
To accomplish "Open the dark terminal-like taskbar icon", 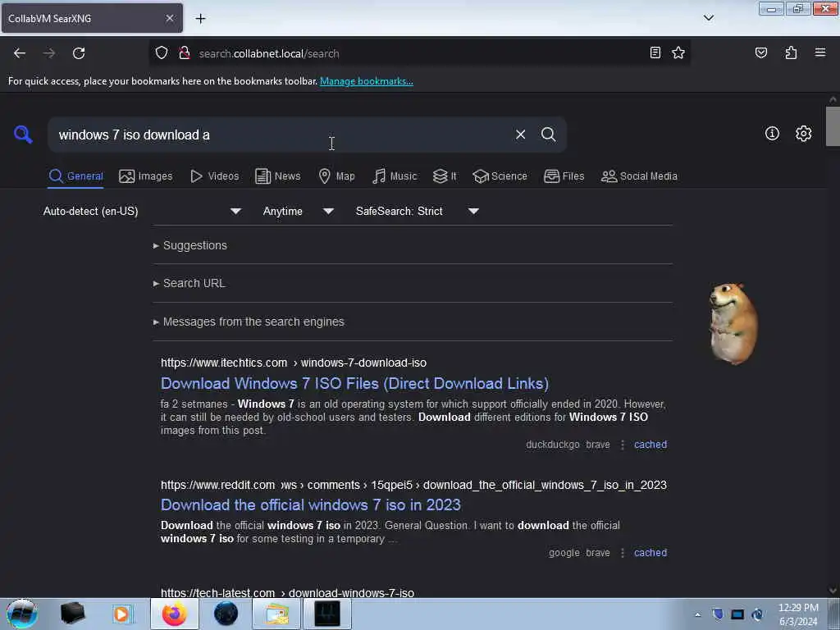I will [x=327, y=614].
